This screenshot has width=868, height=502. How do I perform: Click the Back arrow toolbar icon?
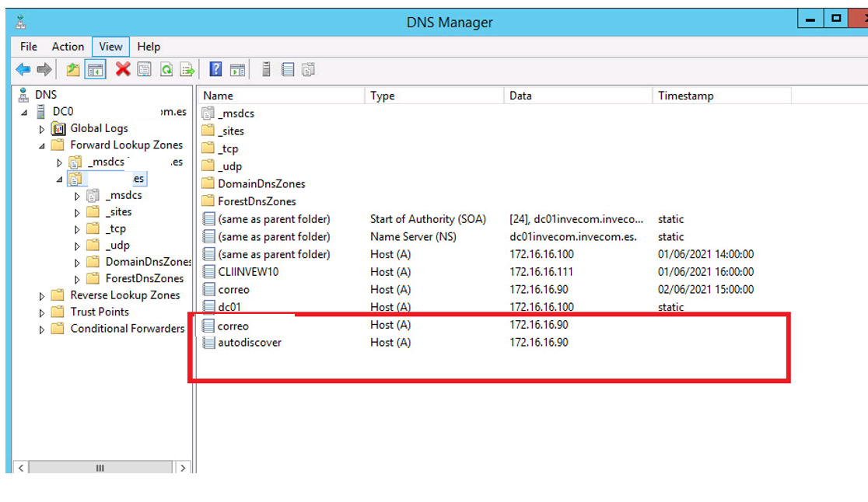coord(23,70)
